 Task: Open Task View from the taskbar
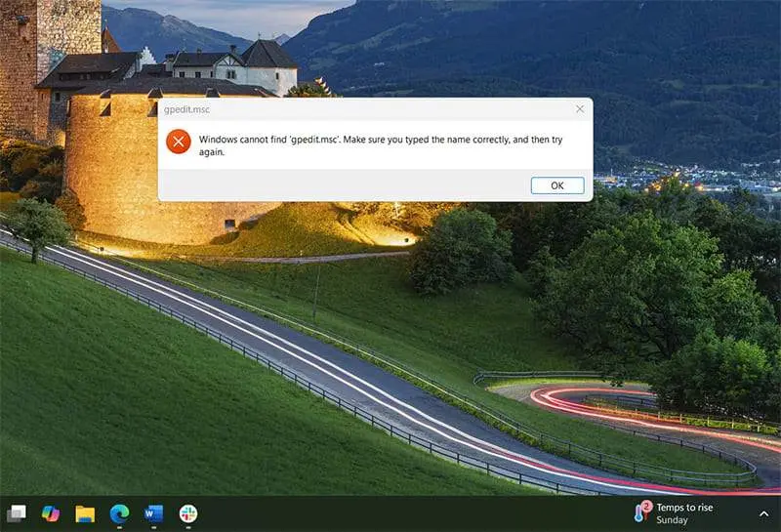tap(17, 513)
